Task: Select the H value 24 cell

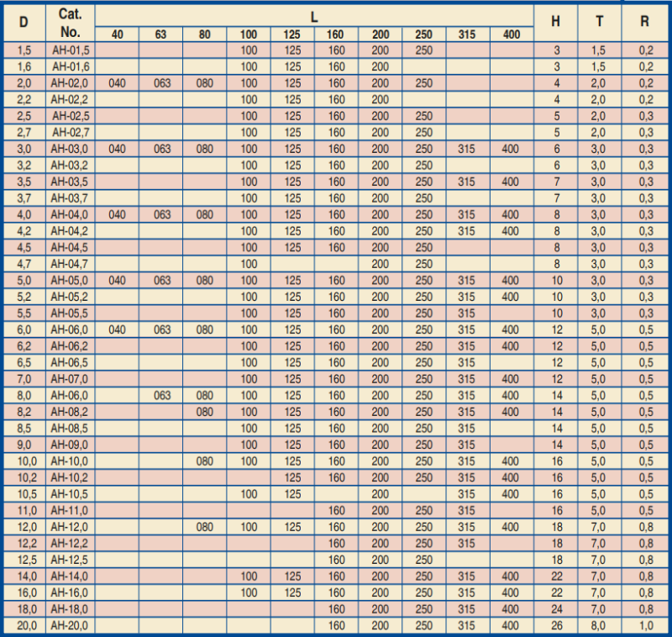Action: (556, 608)
